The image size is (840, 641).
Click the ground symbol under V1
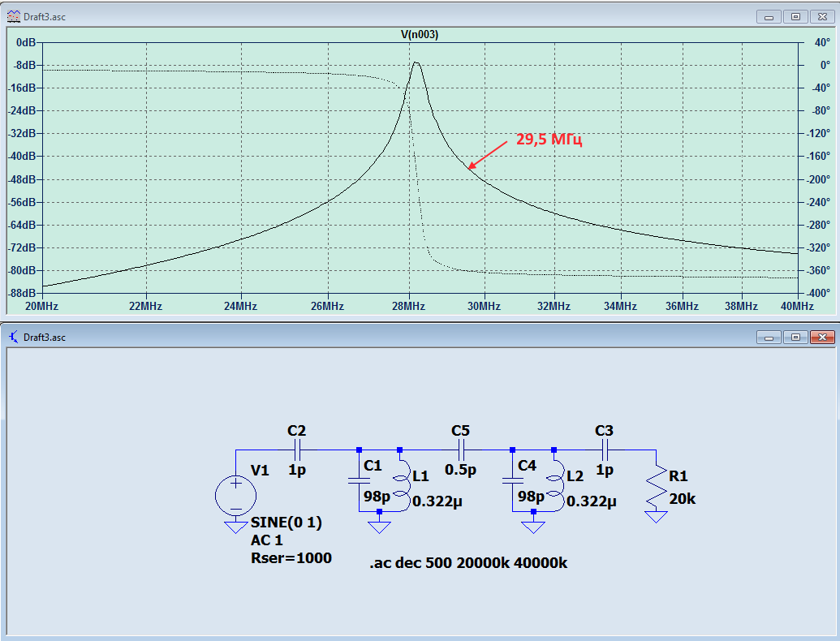tap(235, 527)
